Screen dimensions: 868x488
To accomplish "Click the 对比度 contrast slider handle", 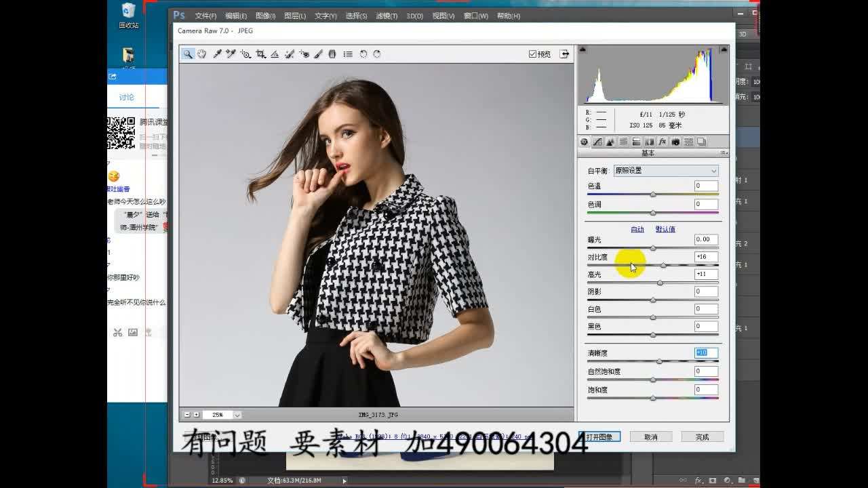I will (x=663, y=266).
